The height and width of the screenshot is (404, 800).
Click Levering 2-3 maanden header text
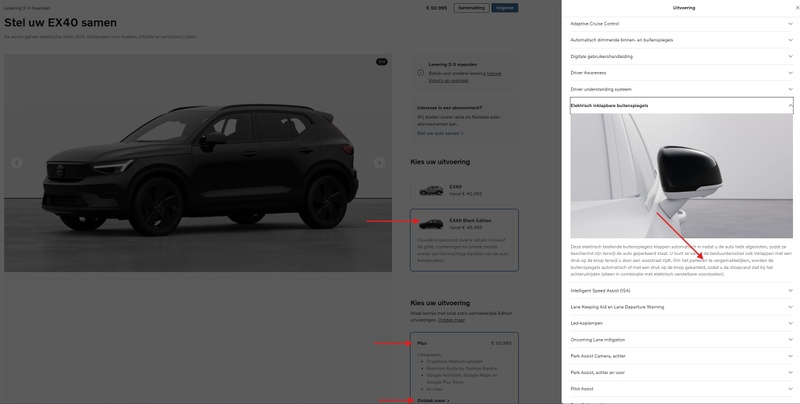[27, 8]
